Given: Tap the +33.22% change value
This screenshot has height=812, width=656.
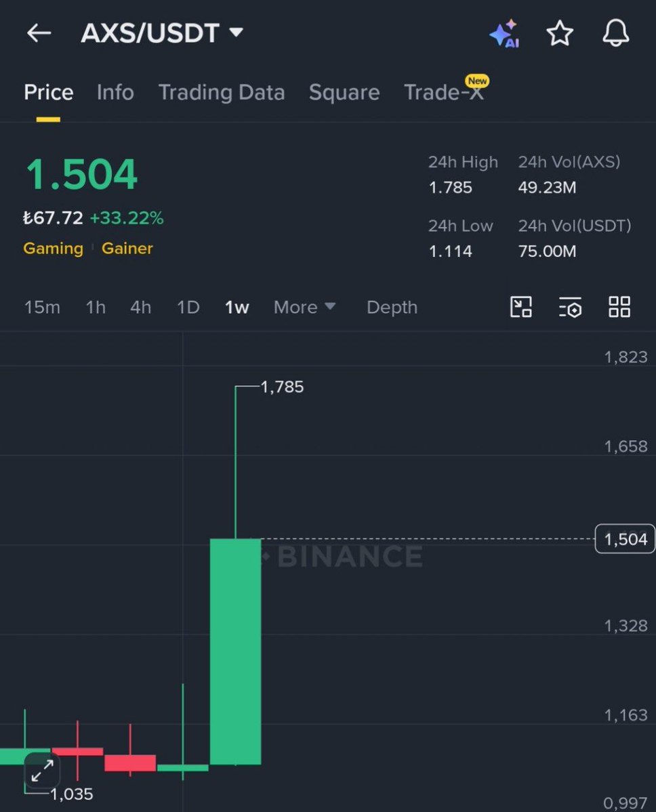Looking at the screenshot, I should tap(127, 218).
